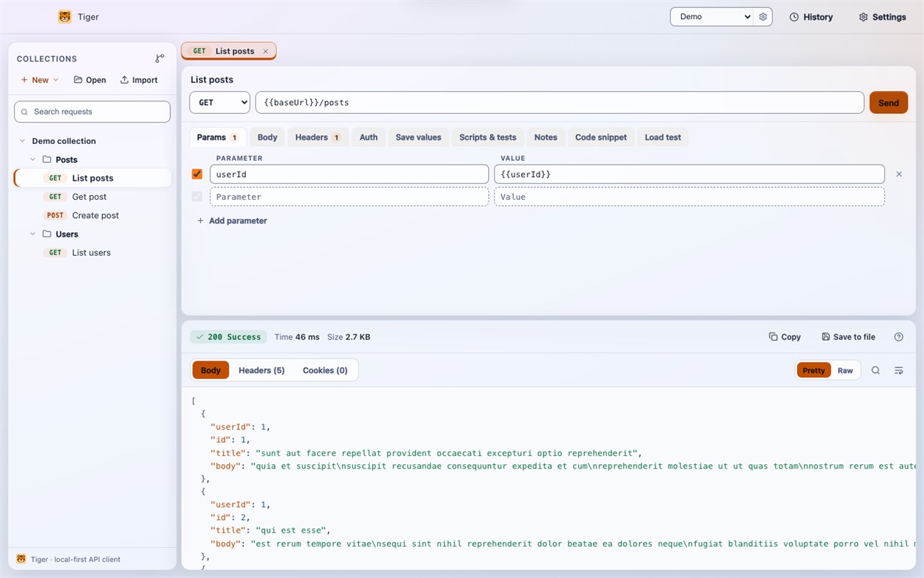Click Open collection button
The height and width of the screenshot is (578, 924).
click(90, 80)
